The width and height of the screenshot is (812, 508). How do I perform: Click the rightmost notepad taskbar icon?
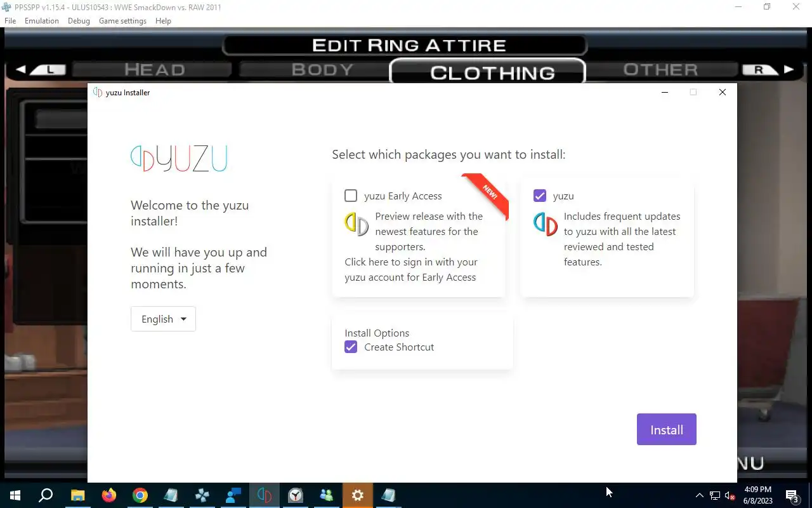[389, 495]
